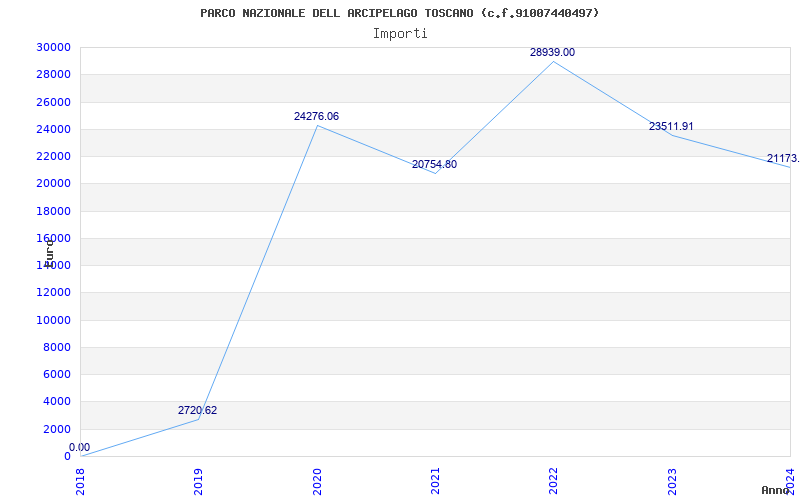
Task: Click the 18000 y-axis tick label
Action: 53,211
